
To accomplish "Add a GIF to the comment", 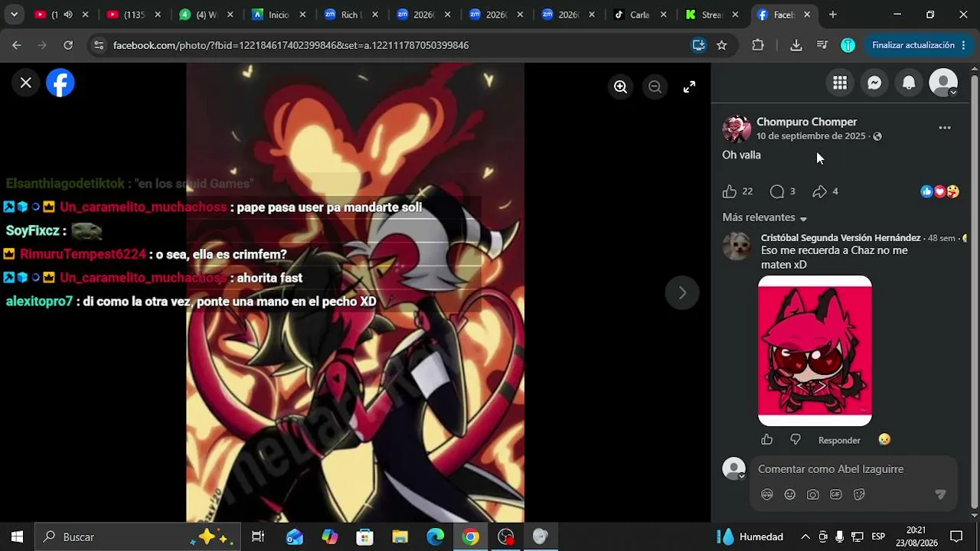I will 836,494.
